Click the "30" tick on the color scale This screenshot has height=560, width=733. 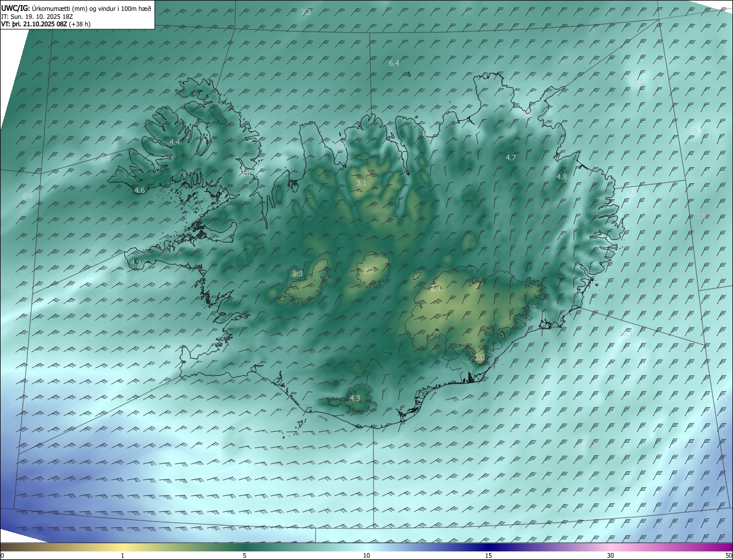(610, 555)
